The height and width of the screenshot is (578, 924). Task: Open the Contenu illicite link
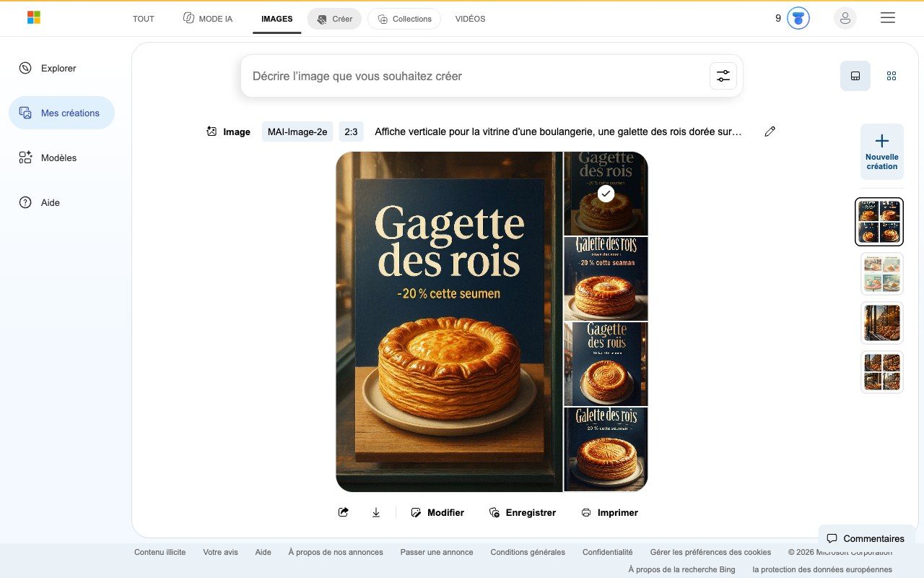pos(160,552)
